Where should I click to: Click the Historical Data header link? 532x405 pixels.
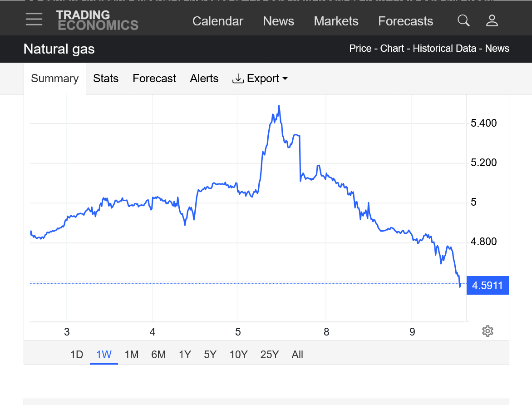point(444,49)
